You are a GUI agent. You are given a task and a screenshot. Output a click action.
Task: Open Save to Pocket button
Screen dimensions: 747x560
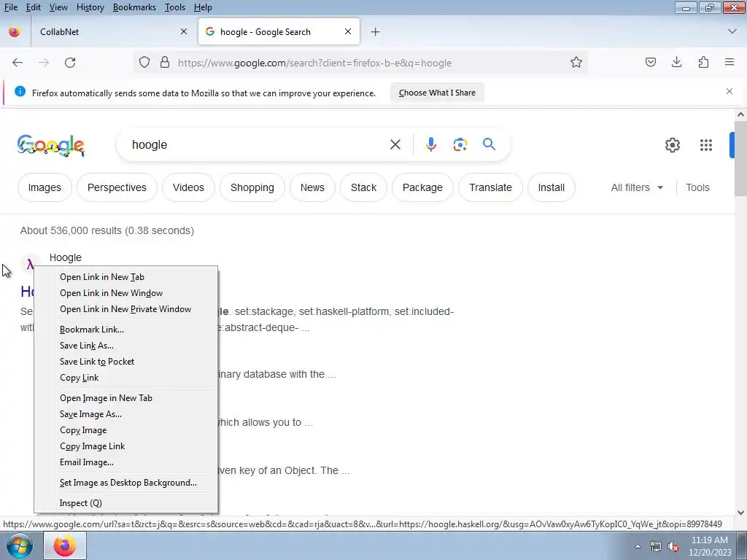(x=650, y=63)
